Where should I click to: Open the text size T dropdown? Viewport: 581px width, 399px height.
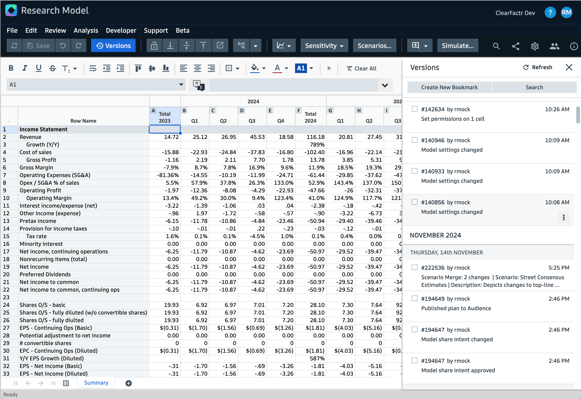pyautogui.click(x=69, y=69)
